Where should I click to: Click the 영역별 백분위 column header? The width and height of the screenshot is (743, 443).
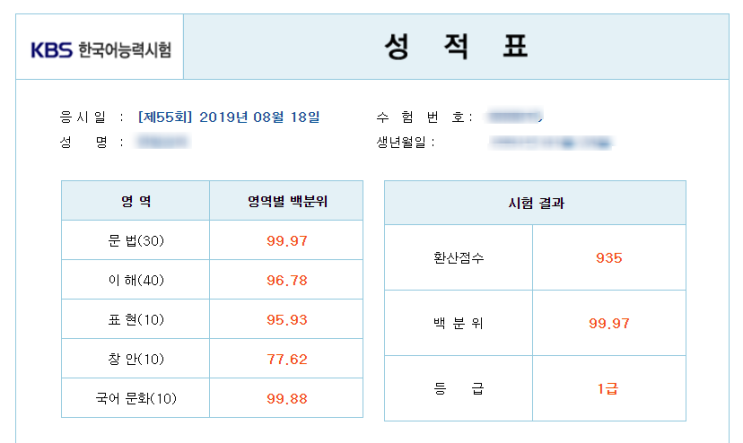pos(287,201)
